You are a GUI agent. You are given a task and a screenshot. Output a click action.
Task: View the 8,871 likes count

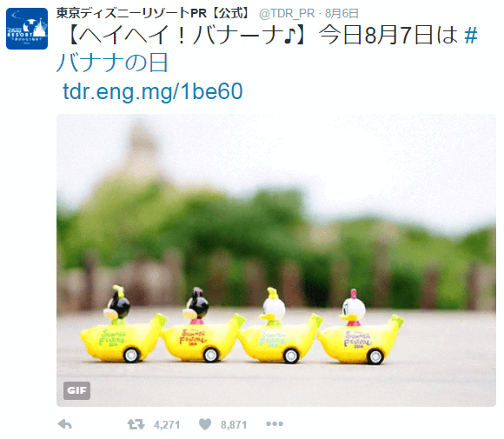[x=234, y=425]
